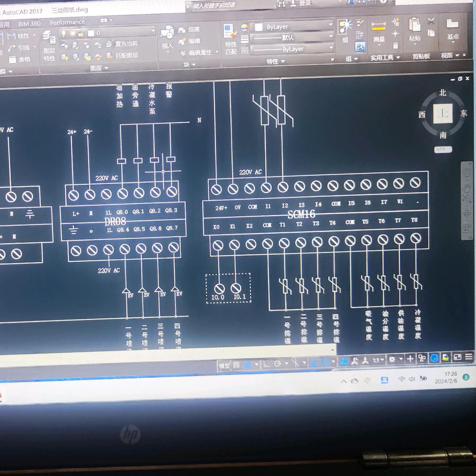Expand the 图层 panel flyout
476x476 pixels.
click(x=99, y=68)
